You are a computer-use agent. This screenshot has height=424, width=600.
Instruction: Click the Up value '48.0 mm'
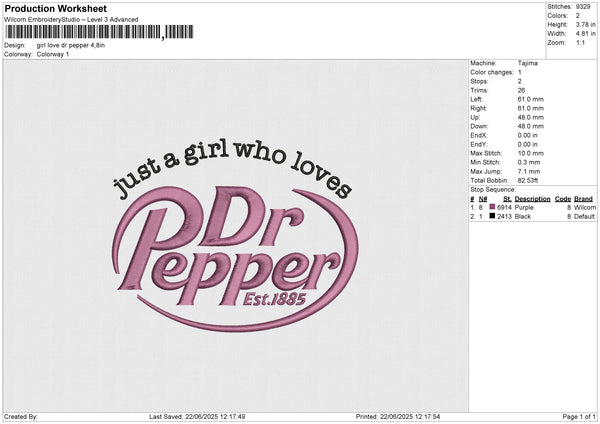click(x=531, y=117)
